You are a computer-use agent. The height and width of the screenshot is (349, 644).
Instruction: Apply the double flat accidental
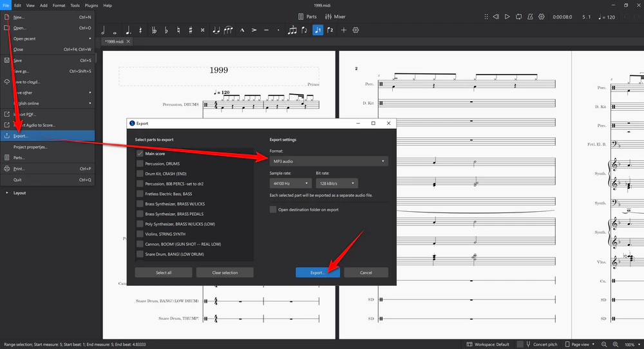[154, 30]
